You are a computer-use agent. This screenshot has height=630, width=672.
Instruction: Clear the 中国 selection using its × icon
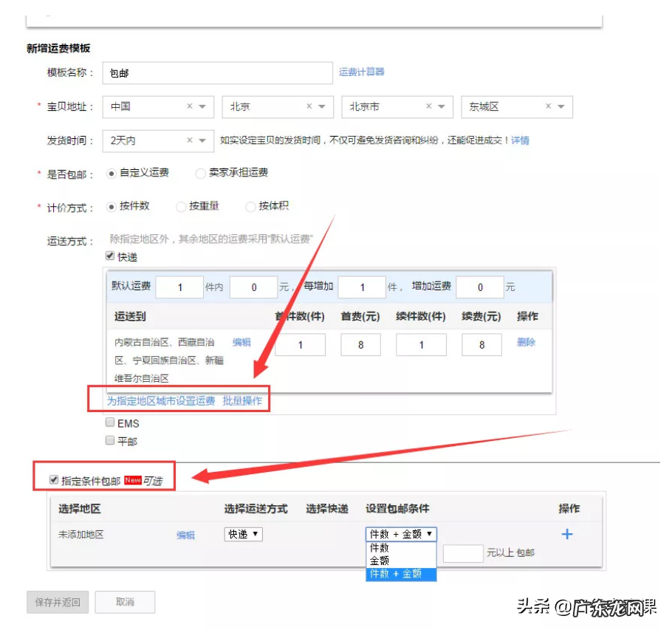point(189,106)
